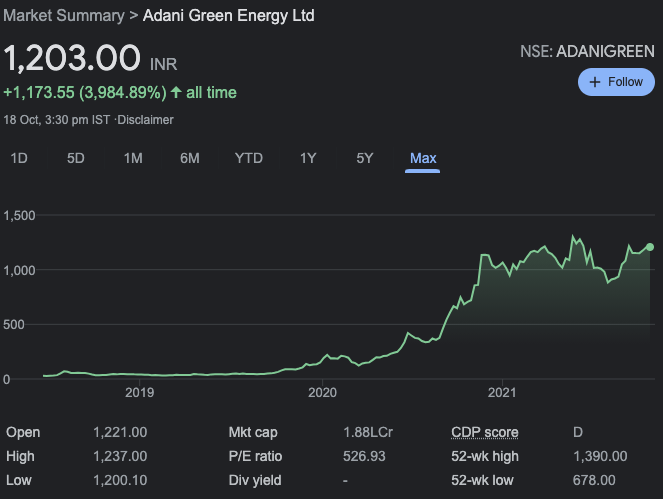Click the 2019 label on chart axis
Screen dimensions: 663x499
point(139,393)
